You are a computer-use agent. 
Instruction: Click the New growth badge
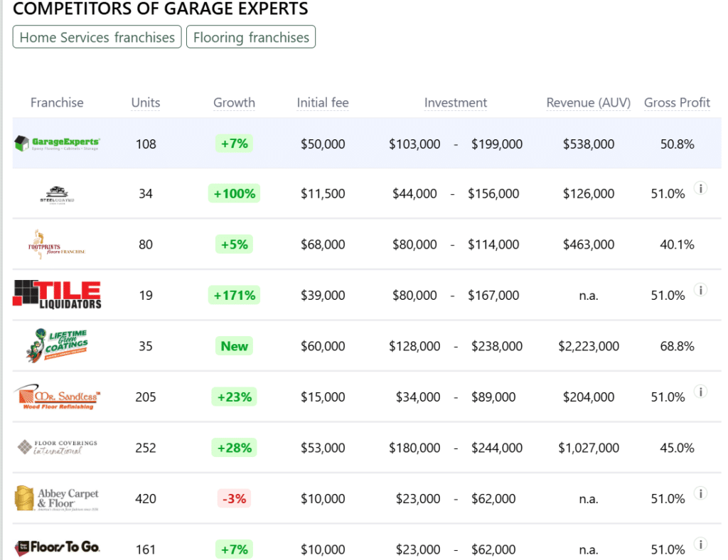coord(234,346)
